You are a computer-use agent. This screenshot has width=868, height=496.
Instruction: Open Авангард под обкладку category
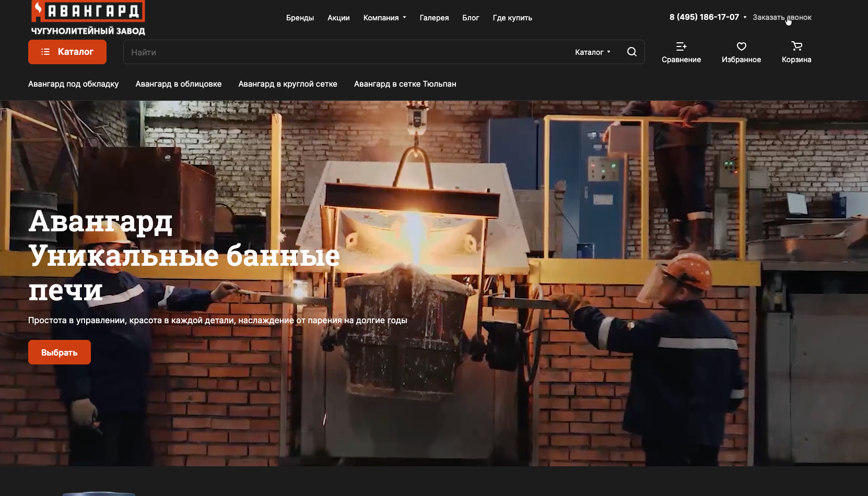coord(74,84)
